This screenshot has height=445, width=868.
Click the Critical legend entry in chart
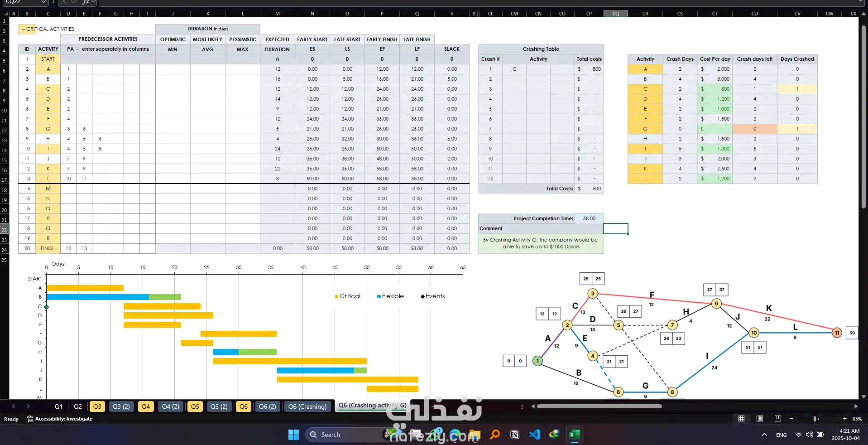[x=347, y=296]
